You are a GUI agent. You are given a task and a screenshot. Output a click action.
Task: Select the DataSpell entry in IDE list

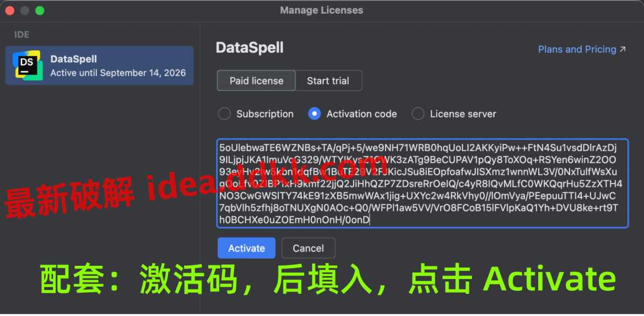pos(99,65)
